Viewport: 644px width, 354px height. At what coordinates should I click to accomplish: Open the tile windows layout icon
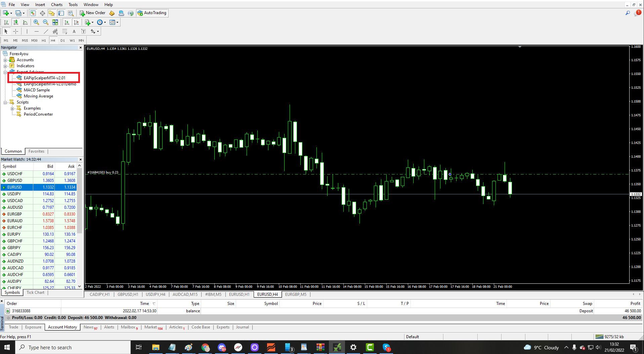[x=55, y=22]
